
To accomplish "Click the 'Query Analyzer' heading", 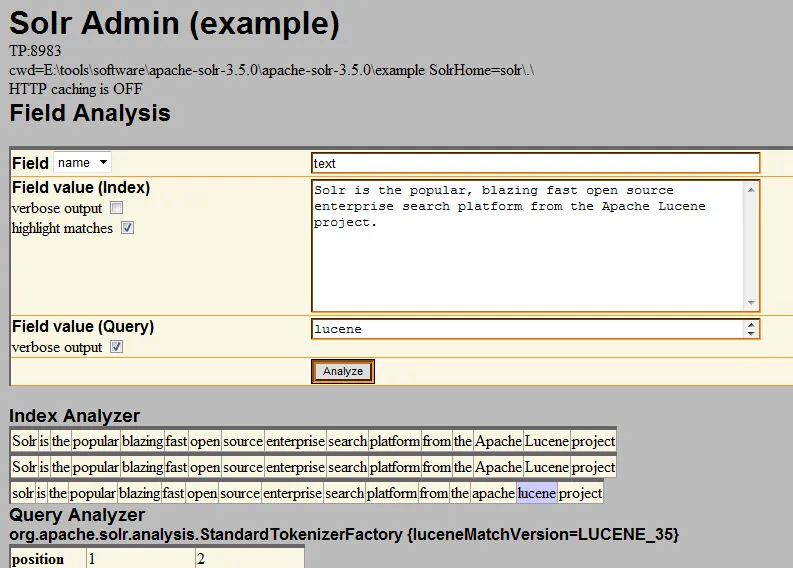I will coord(77,515).
